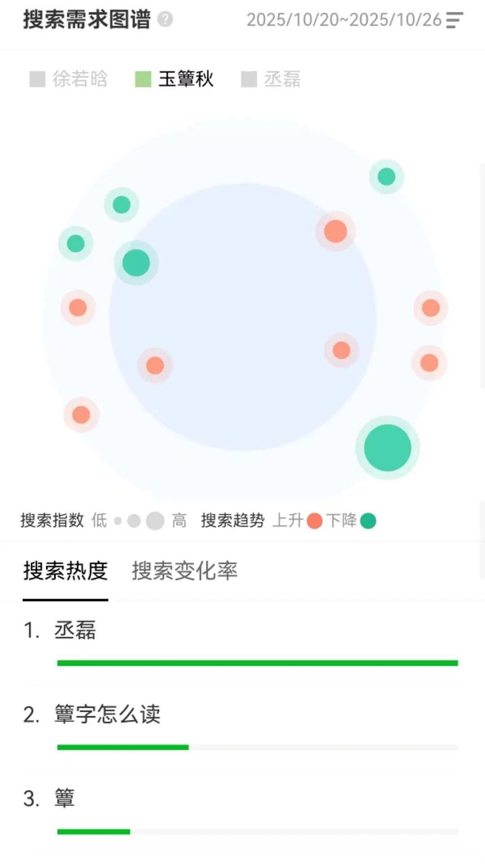
Task: Switch to the 搜索热度 tab
Action: coord(66,571)
